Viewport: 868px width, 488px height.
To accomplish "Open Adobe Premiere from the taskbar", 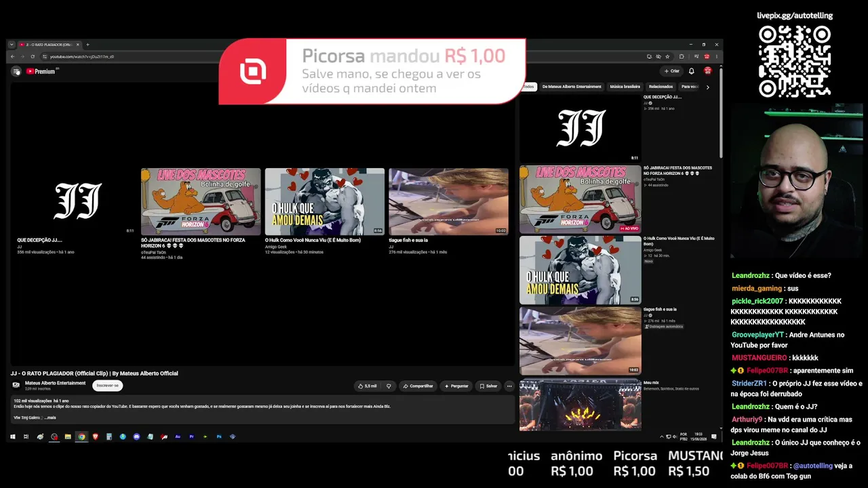I will coord(192,436).
